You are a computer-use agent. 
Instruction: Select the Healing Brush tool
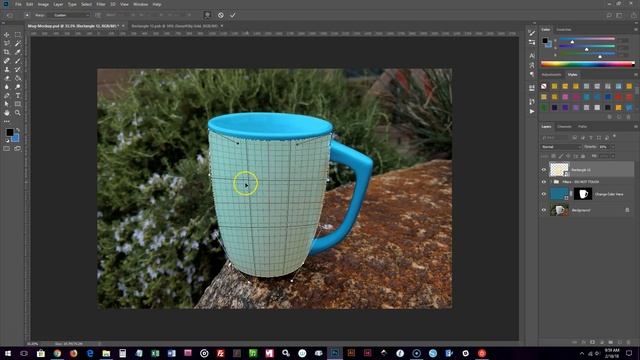[7, 61]
